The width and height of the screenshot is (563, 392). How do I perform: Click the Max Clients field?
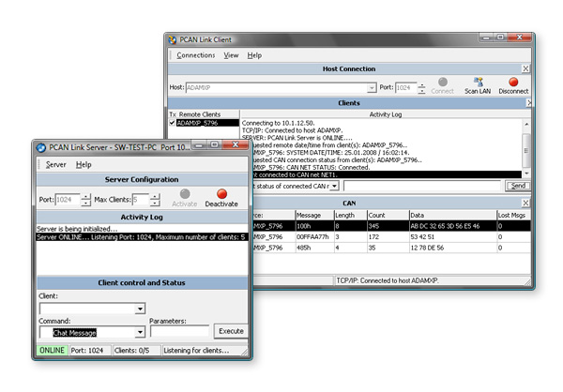click(141, 200)
